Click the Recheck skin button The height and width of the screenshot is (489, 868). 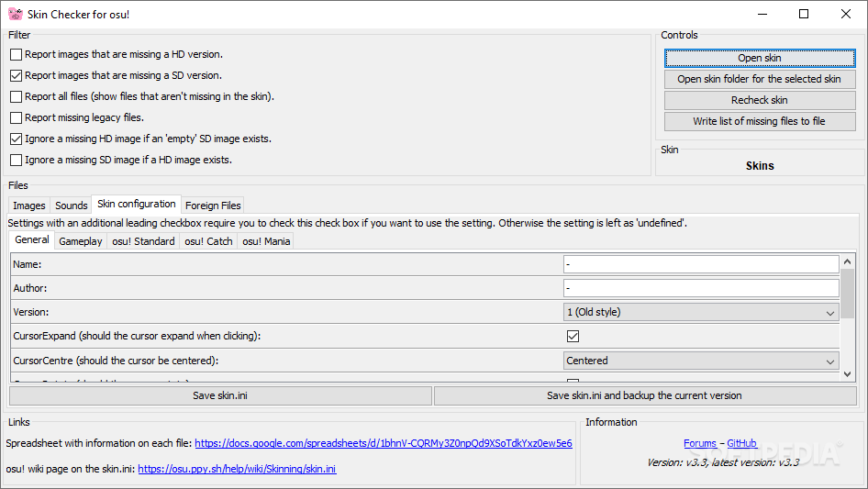coord(760,100)
